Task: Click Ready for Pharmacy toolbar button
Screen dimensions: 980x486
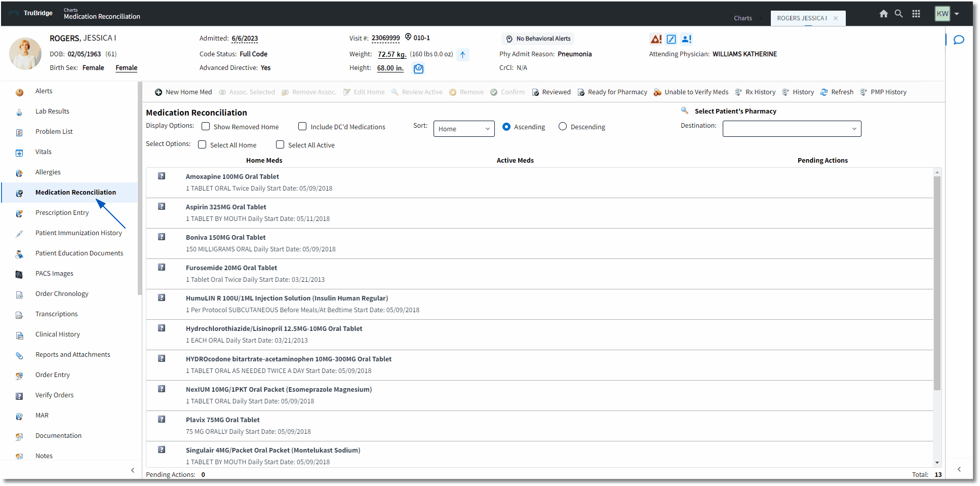Action: (x=612, y=92)
